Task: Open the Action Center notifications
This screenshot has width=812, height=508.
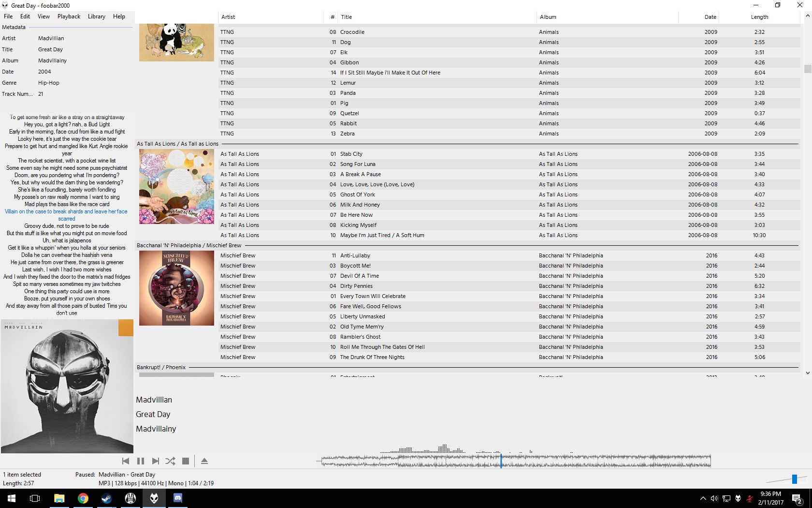Action: coord(796,498)
